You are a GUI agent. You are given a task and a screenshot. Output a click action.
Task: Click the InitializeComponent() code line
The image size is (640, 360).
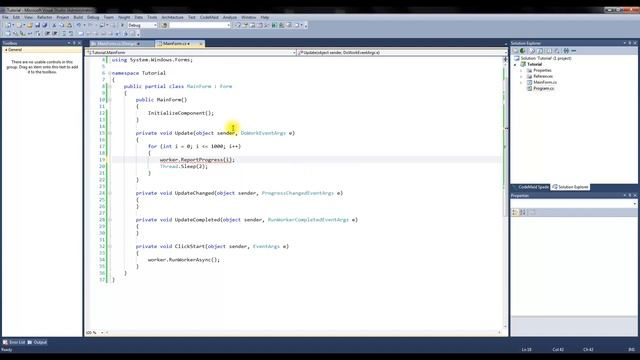180,113
